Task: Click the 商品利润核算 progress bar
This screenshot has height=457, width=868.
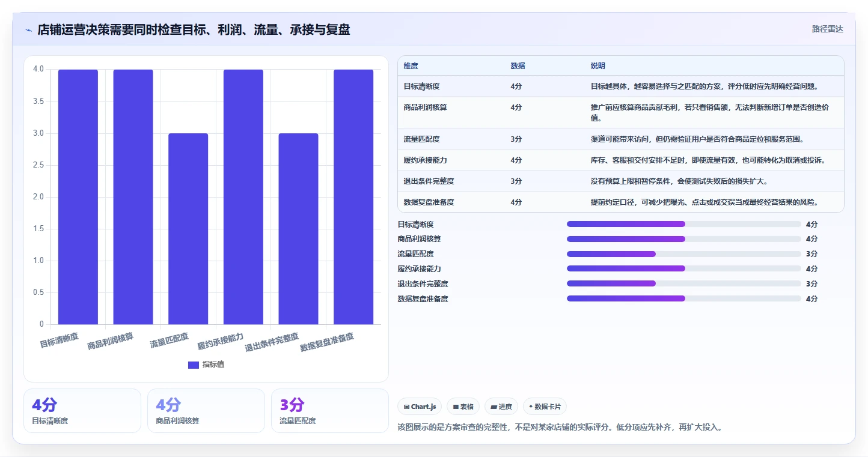Action: 684,239
